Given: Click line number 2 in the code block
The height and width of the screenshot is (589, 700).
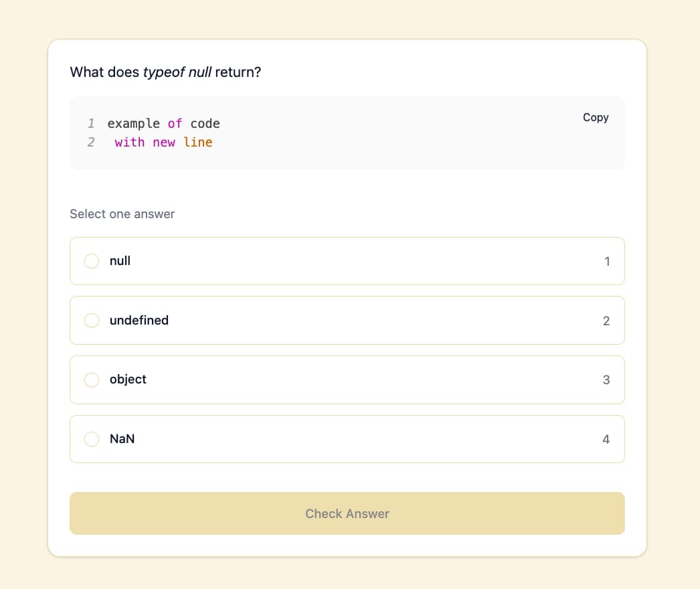Looking at the screenshot, I should click(x=91, y=142).
